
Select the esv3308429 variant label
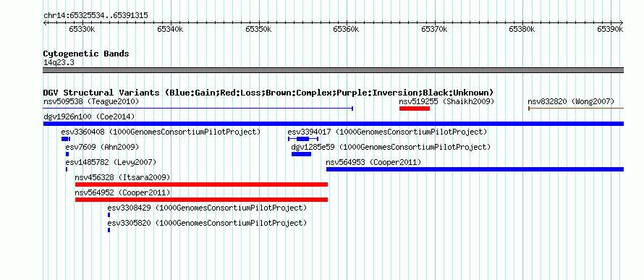pos(207,208)
